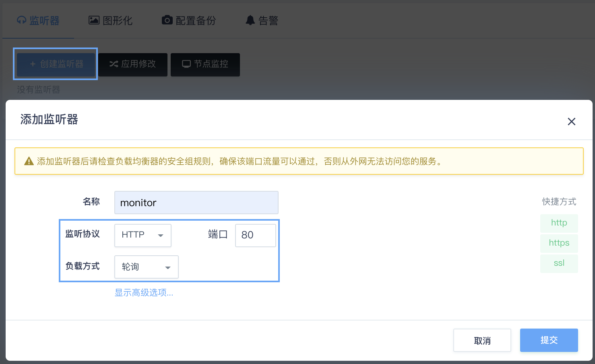Click the 名称 field containing monitor

pos(196,203)
